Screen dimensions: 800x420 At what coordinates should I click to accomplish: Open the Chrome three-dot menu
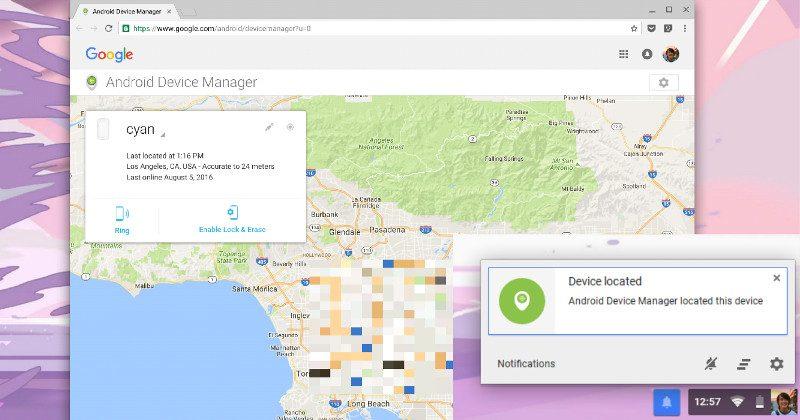(x=685, y=28)
